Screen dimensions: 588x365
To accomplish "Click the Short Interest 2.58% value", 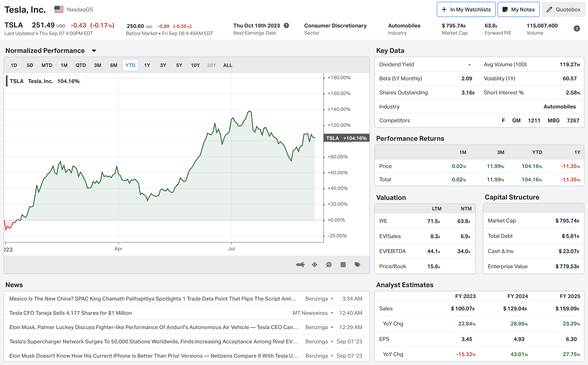I will (573, 93).
